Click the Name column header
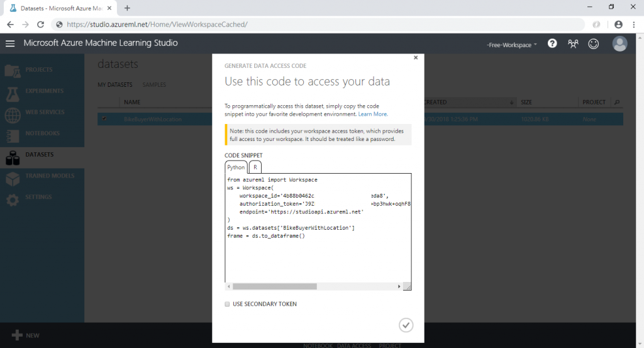644x348 pixels. tap(132, 102)
